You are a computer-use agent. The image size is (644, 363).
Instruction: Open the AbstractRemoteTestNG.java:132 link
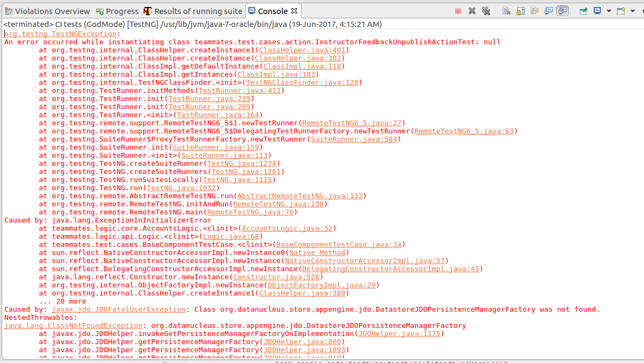pyautogui.click(x=300, y=196)
